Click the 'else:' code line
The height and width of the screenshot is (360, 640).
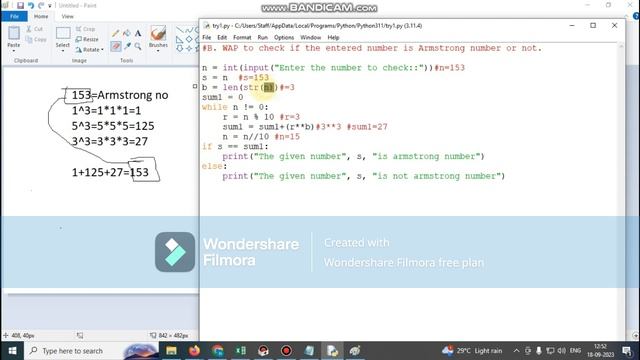click(x=214, y=166)
